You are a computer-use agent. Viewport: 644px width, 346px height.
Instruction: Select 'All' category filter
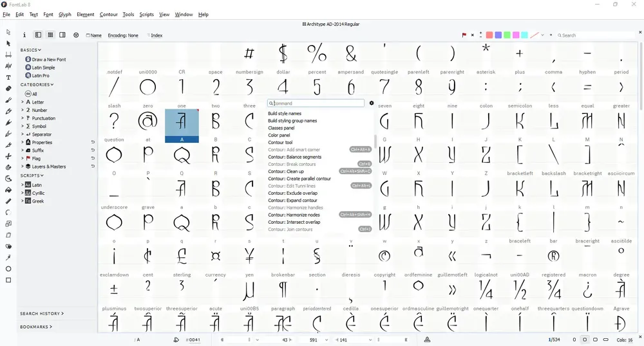pos(31,94)
